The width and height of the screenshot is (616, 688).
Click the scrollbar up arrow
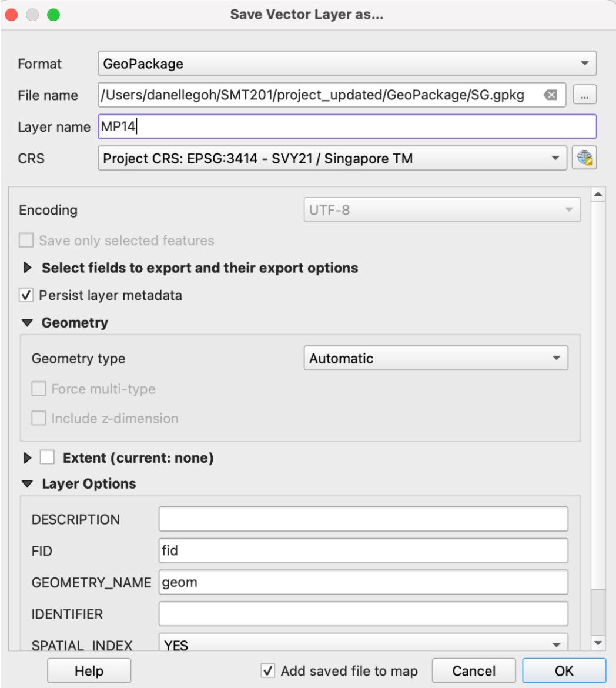pos(598,194)
